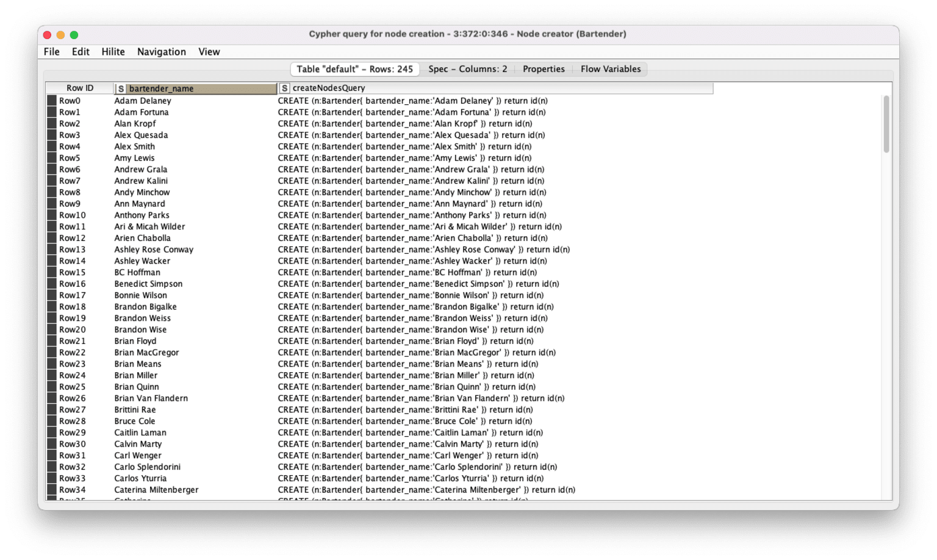Select the name cell 'Alex Smith'

click(195, 146)
